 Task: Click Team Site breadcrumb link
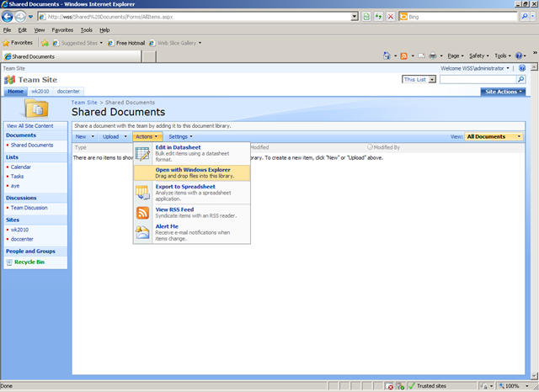click(84, 103)
